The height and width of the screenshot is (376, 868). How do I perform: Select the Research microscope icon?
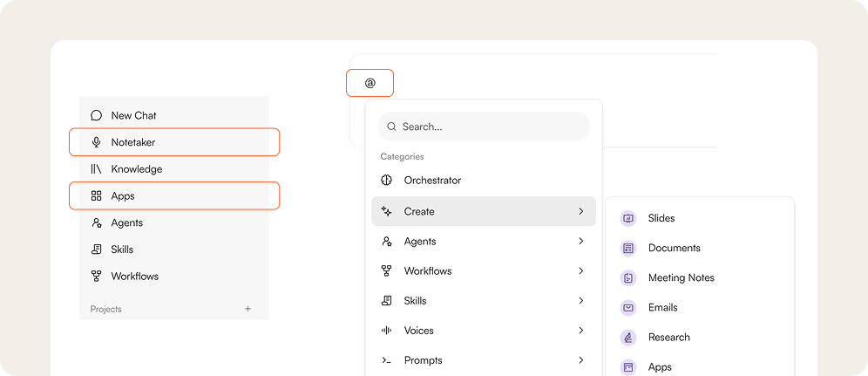tap(627, 338)
